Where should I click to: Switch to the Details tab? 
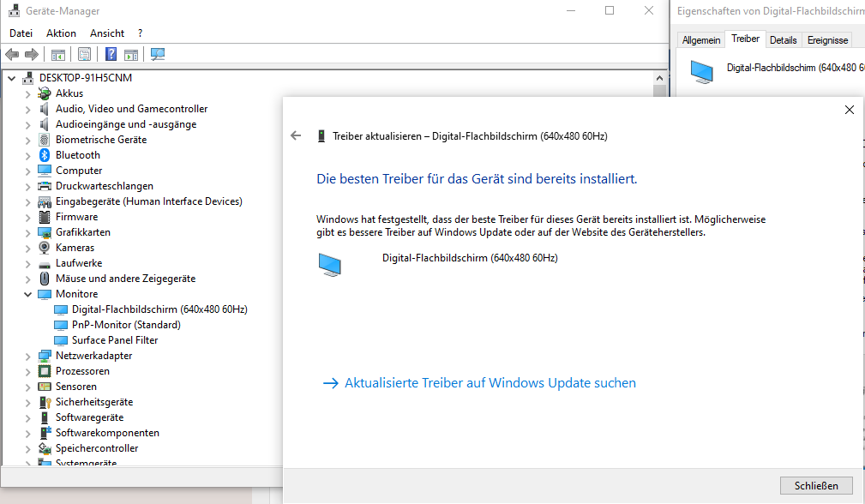[784, 40]
